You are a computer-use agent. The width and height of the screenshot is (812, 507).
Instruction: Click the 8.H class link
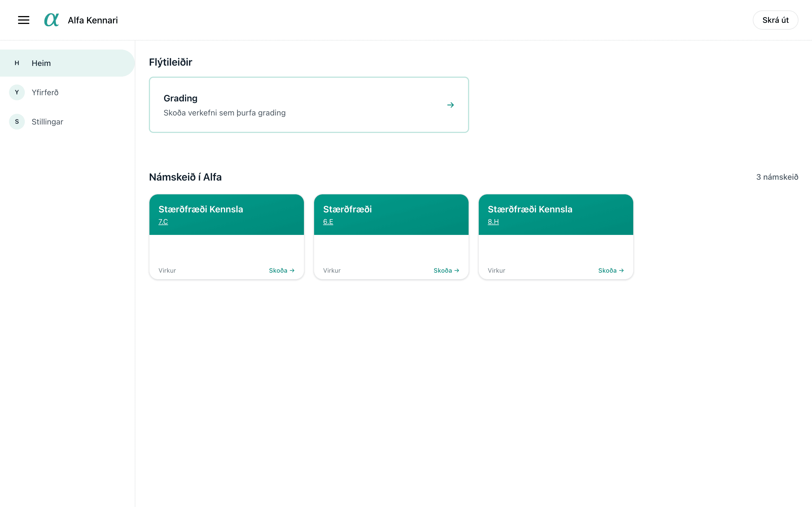493,222
